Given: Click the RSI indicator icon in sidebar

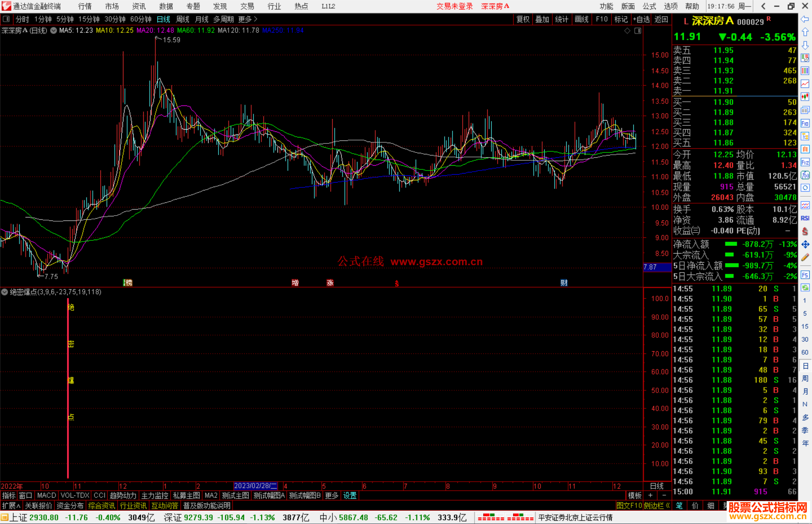Looking at the screenshot, I should tap(805, 218).
